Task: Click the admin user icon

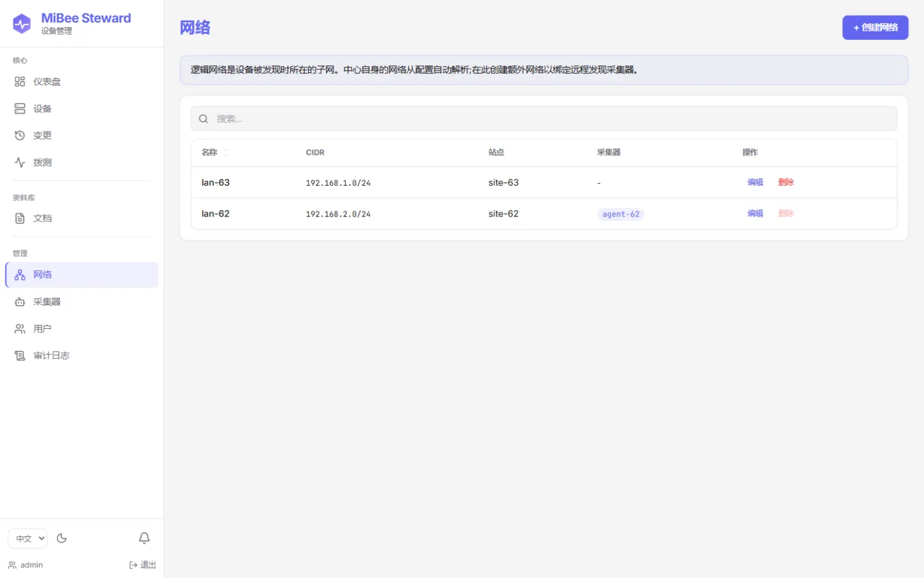Action: 12,565
